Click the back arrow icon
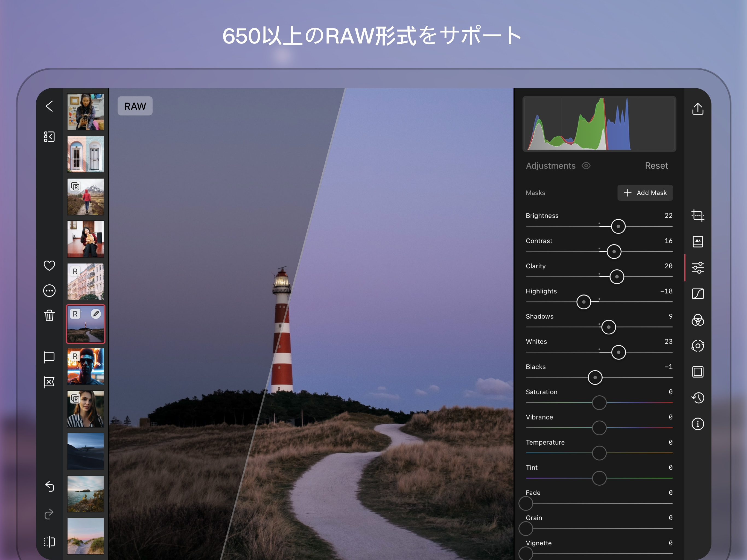 [x=49, y=106]
